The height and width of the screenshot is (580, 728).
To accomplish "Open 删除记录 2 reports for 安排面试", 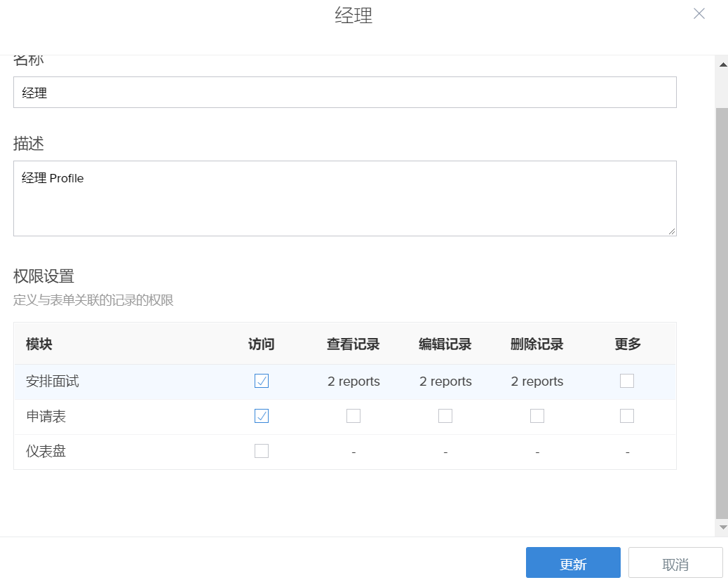I will click(x=537, y=382).
